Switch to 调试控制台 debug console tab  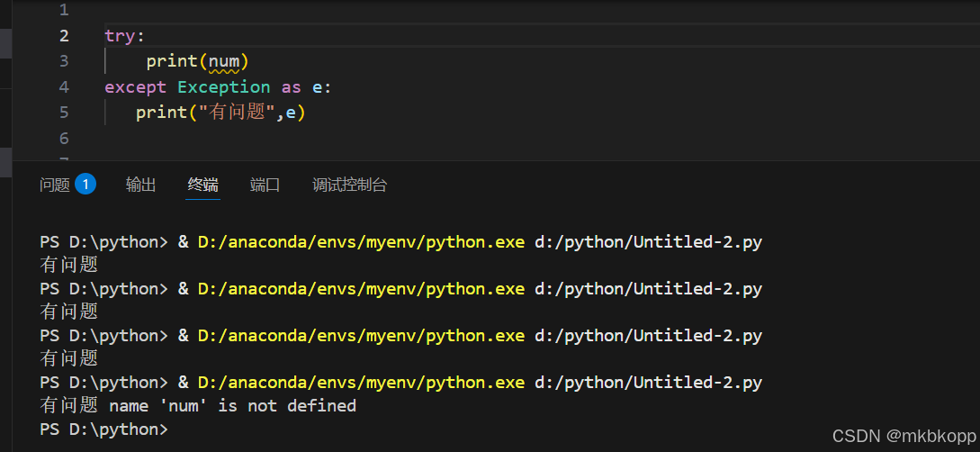click(349, 185)
